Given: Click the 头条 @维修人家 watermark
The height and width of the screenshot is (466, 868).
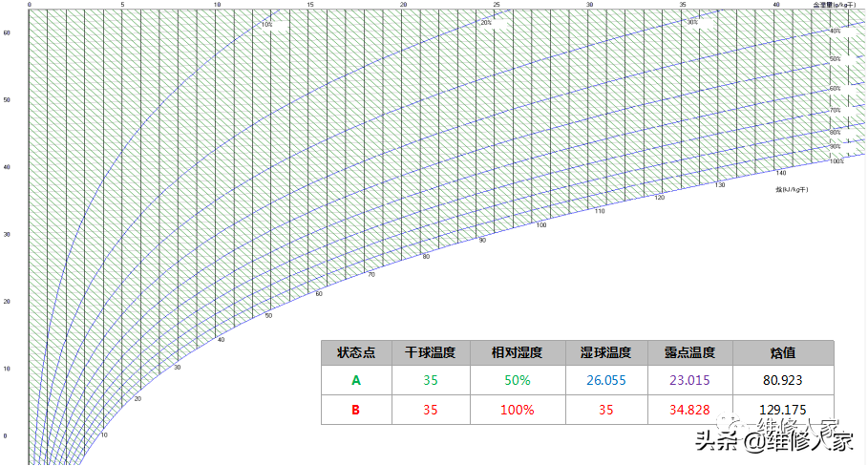Looking at the screenshot, I should [773, 440].
